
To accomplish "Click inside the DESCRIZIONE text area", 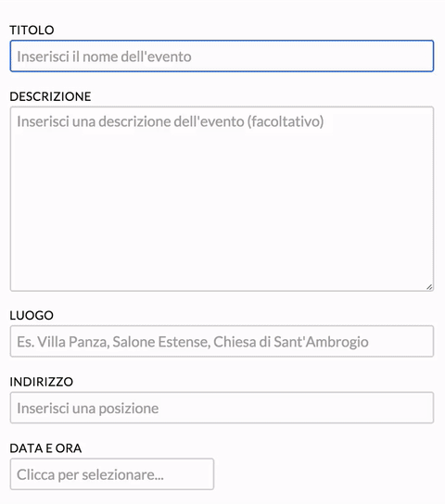I will pyautogui.click(x=222, y=199).
